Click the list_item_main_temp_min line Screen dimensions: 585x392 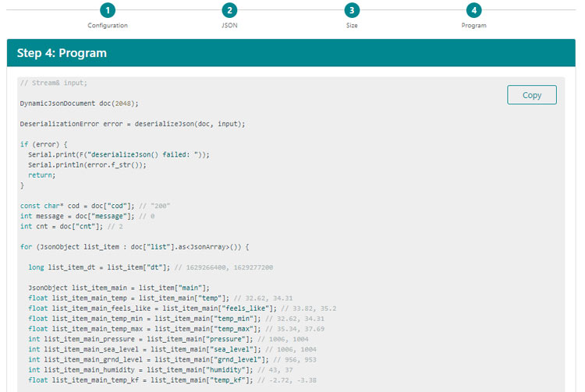click(176, 319)
